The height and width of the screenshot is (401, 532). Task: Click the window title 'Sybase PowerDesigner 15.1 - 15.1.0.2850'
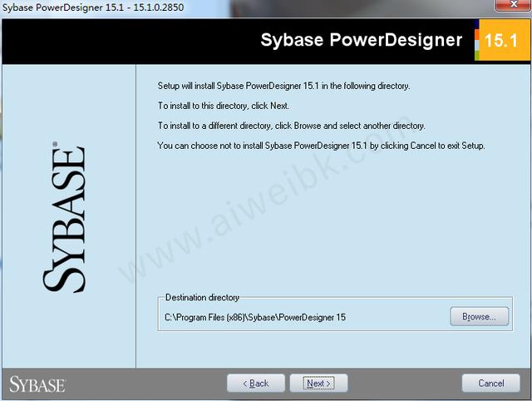93,7
